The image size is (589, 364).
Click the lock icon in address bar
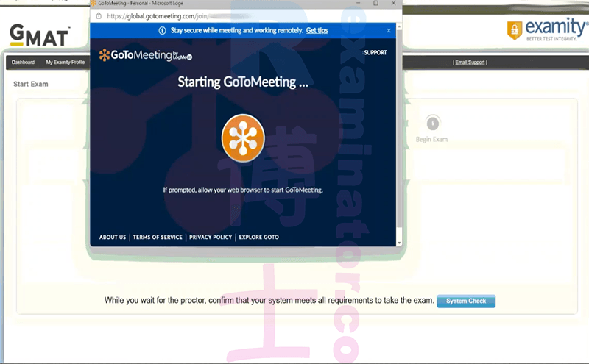pos(99,16)
